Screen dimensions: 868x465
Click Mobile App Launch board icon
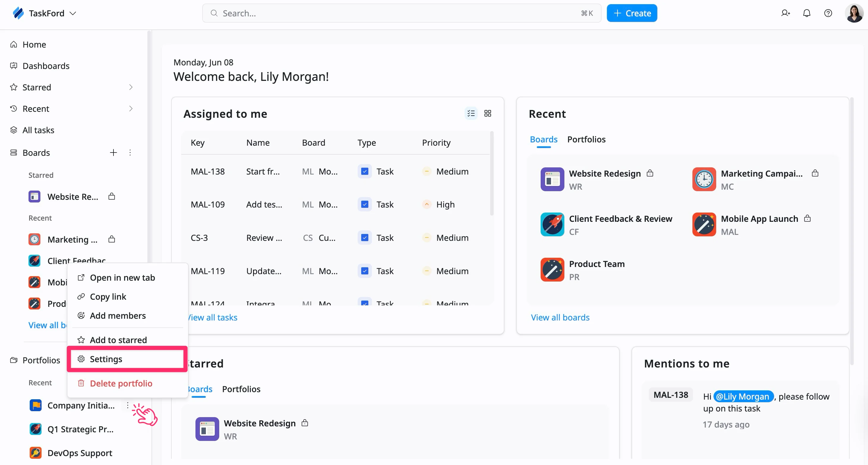(704, 224)
